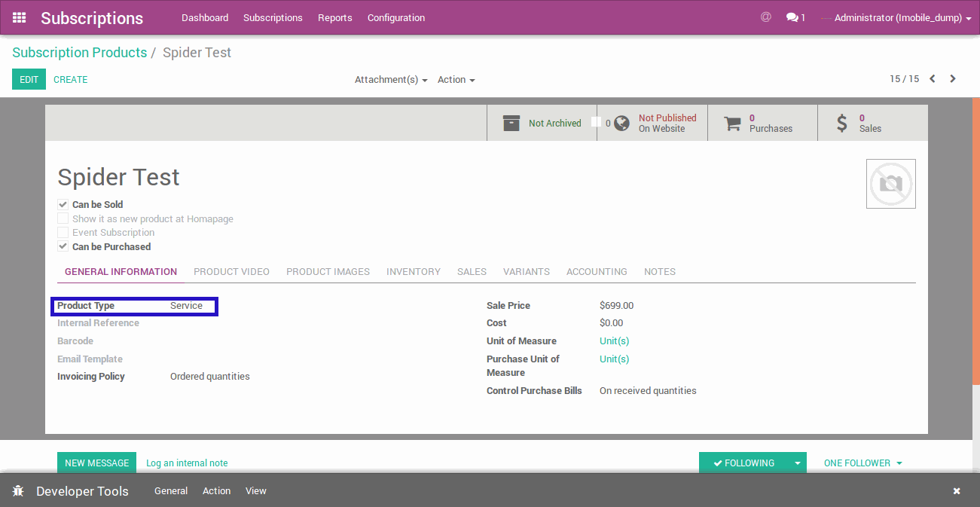Go to next record arrow

point(953,79)
